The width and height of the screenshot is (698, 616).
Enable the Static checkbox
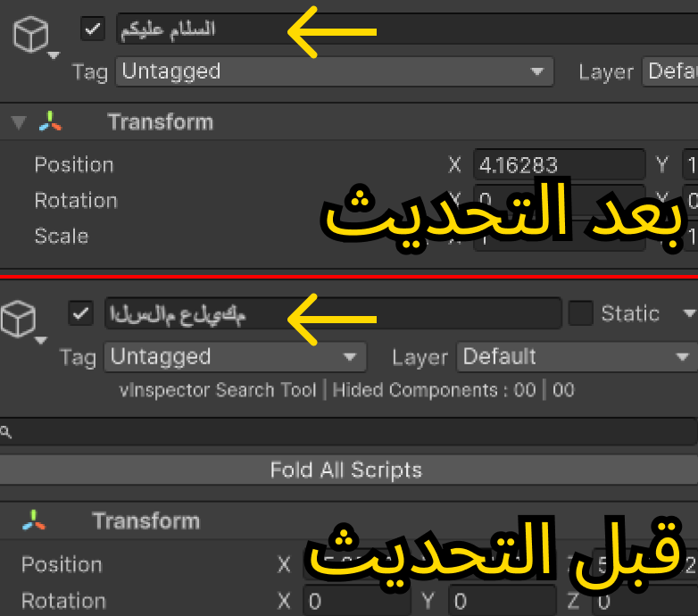(x=581, y=313)
